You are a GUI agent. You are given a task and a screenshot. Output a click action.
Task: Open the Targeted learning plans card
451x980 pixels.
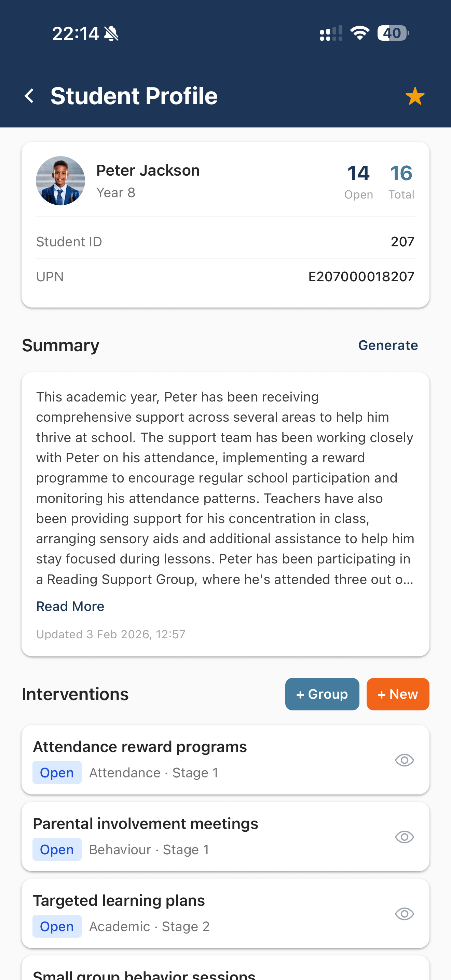[119, 900]
